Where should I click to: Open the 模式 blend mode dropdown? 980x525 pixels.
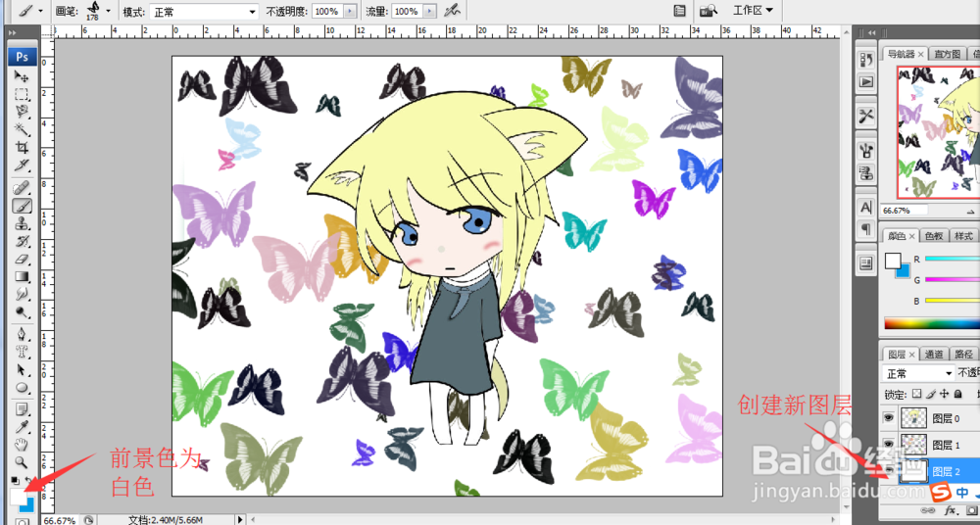click(205, 11)
